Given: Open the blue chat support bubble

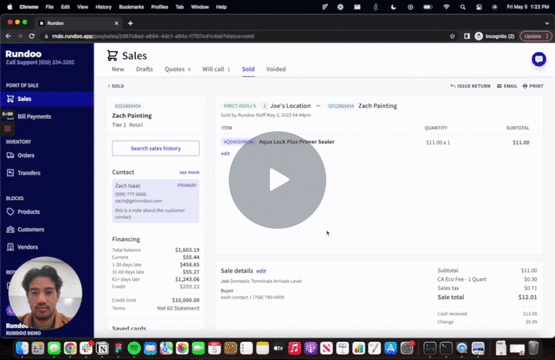Looking at the screenshot, I should point(539,59).
